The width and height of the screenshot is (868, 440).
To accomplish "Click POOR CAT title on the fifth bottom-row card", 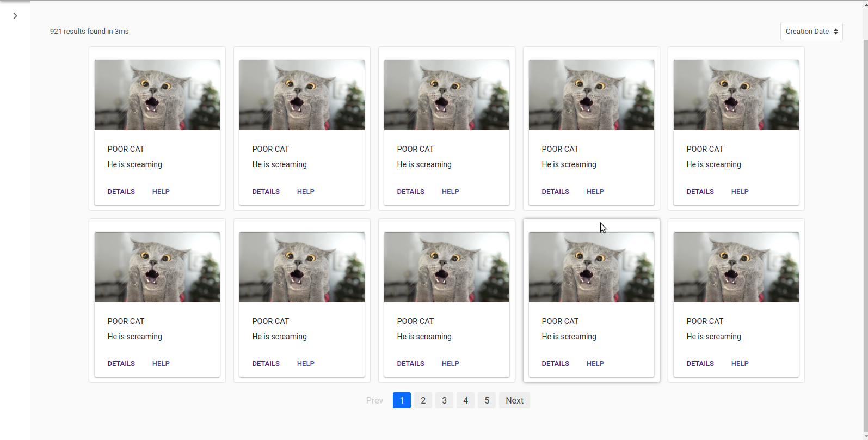I will click(x=705, y=321).
